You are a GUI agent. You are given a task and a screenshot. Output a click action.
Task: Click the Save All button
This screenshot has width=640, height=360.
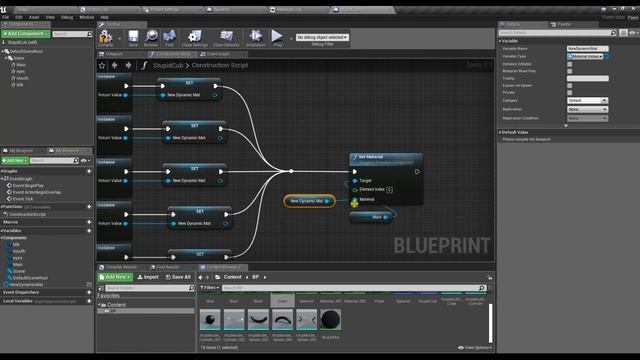[178, 277]
